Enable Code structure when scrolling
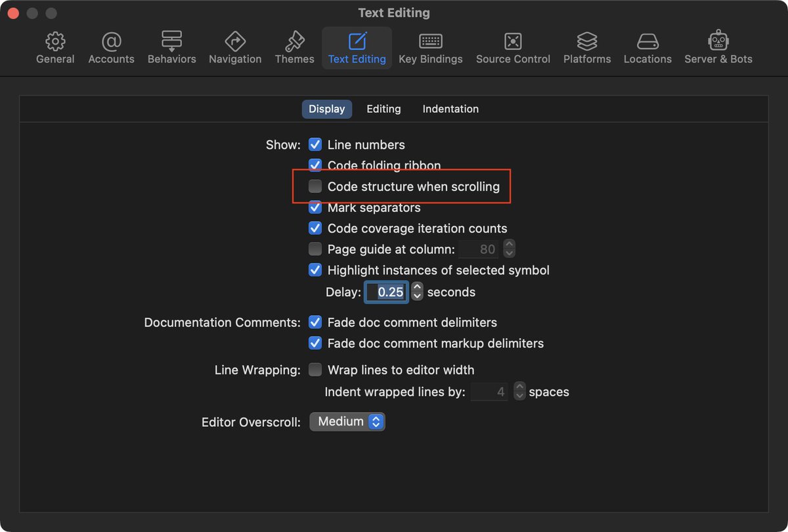This screenshot has height=532, width=788. coord(315,187)
